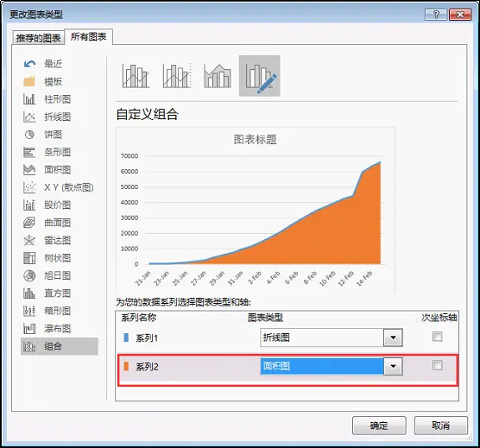The height and width of the screenshot is (448, 480).
Task: Switch to the 推荐的图表 tab
Action: 38,38
